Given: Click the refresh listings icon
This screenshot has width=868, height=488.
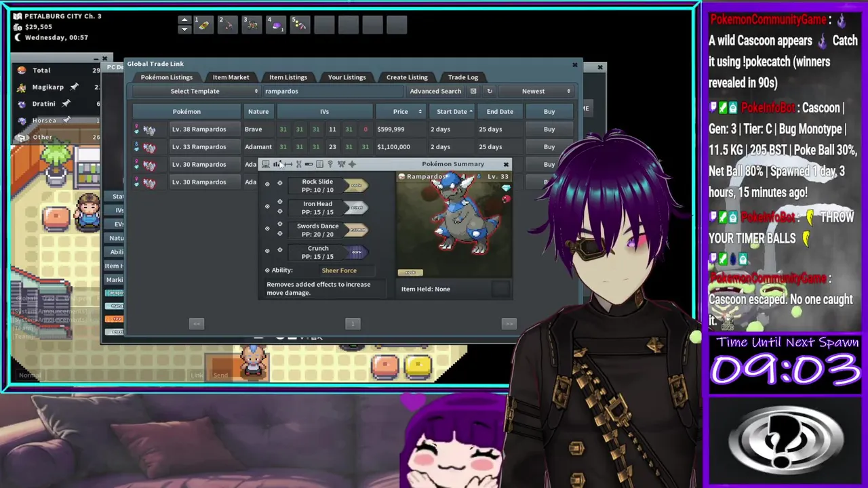Looking at the screenshot, I should pos(490,91).
